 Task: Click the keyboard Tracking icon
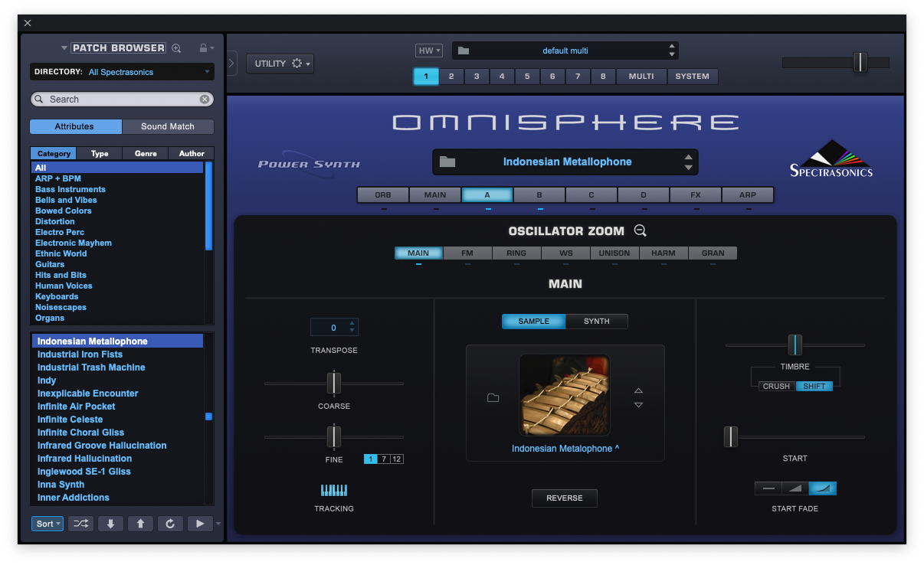pyautogui.click(x=334, y=490)
